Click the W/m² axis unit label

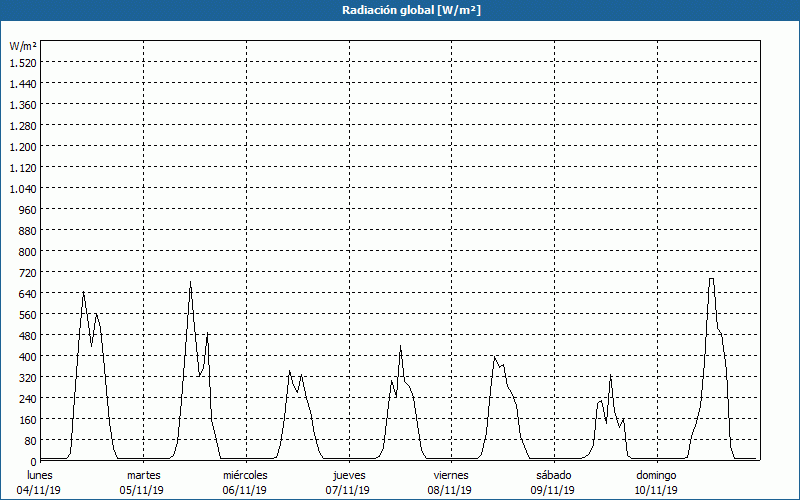pos(23,46)
